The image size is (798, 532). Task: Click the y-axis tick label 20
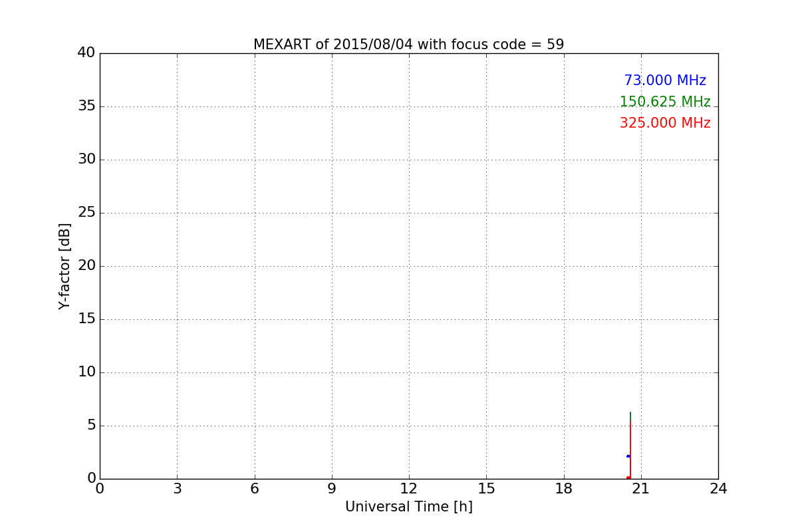coord(86,265)
